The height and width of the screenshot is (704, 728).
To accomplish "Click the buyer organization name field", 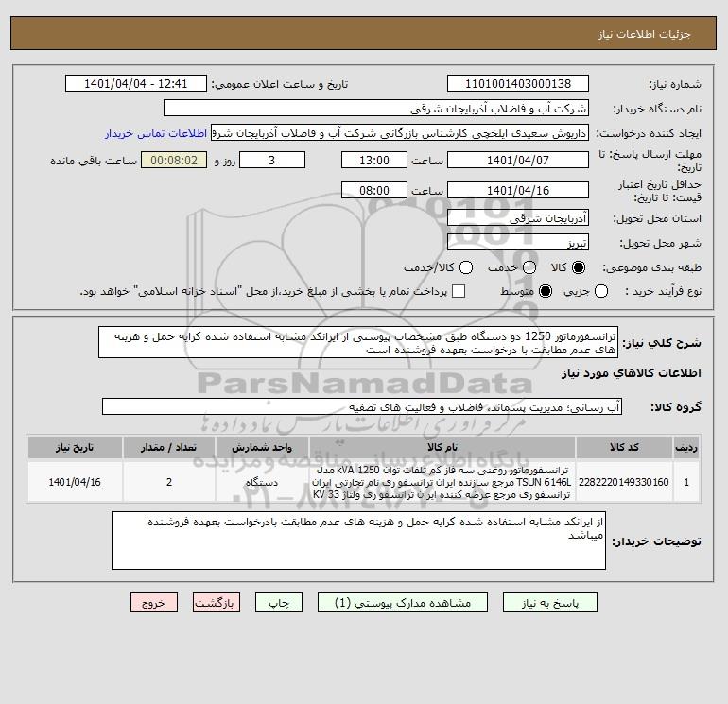I will (x=376, y=109).
